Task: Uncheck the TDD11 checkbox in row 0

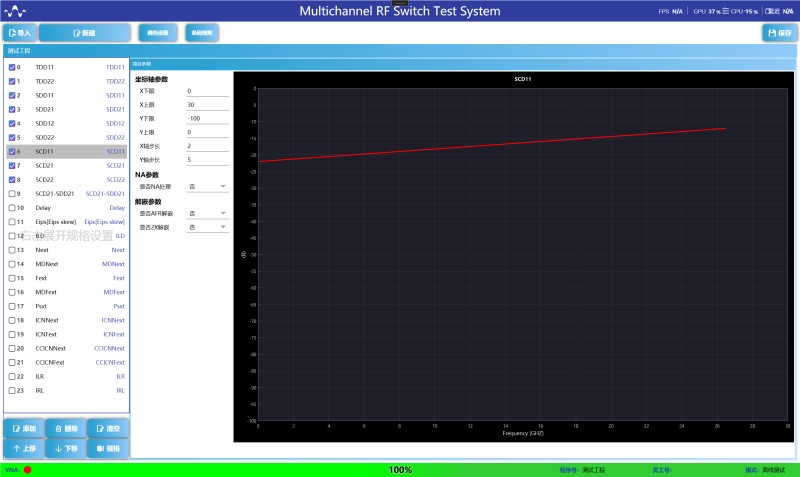Action: [x=12, y=67]
